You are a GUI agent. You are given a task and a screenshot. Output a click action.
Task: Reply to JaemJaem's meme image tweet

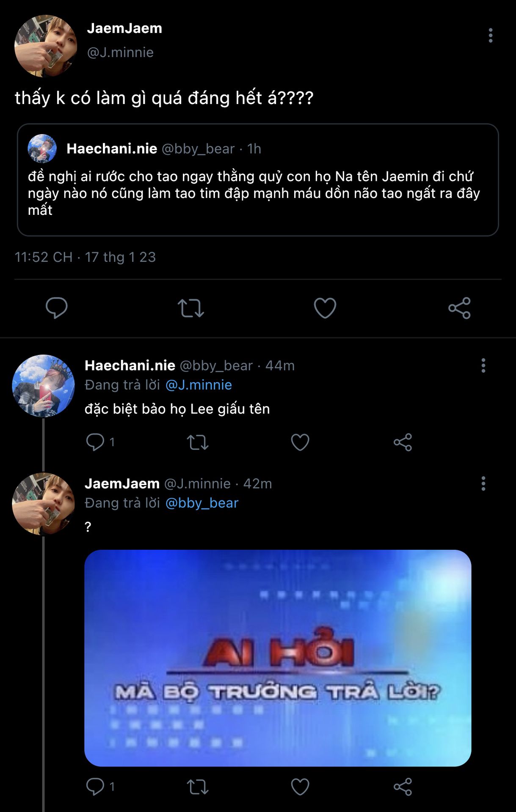click(x=95, y=787)
